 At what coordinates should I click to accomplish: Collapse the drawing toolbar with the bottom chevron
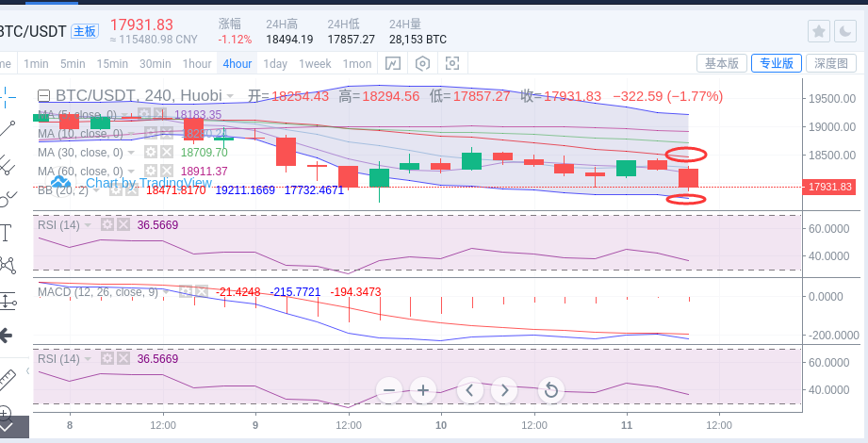click(x=7, y=427)
